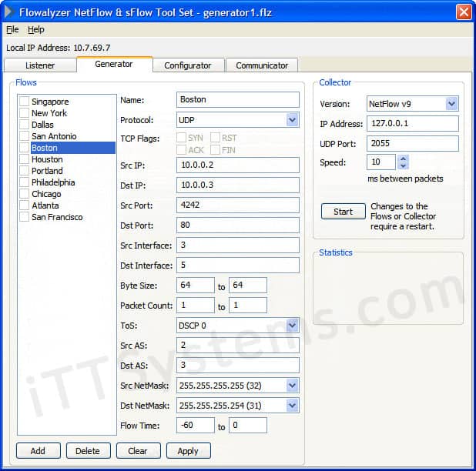Click the Dst Port field
The image size is (476, 471).
pyautogui.click(x=238, y=225)
